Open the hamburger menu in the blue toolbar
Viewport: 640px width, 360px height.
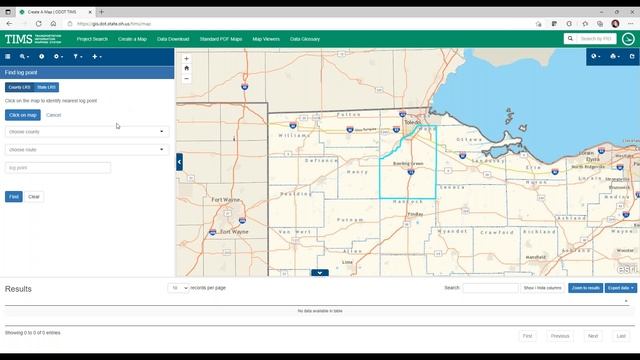(7, 57)
